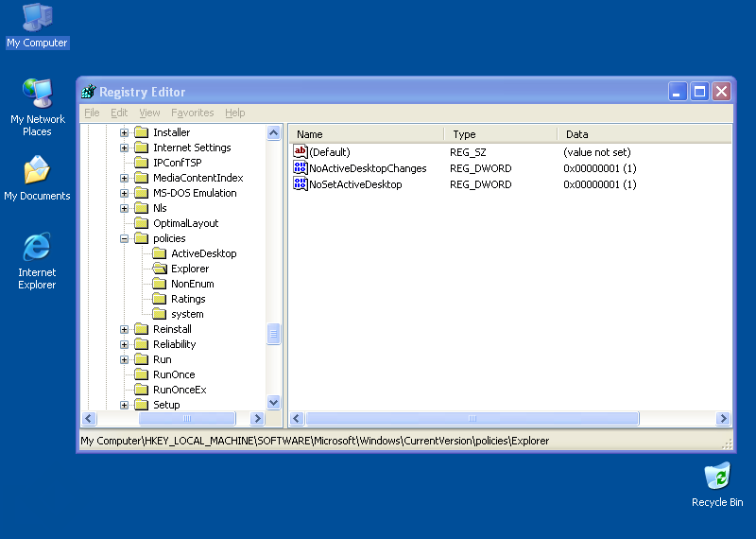This screenshot has height=539, width=756.
Task: Select the Recycle Bin desktop icon
Action: click(x=717, y=484)
